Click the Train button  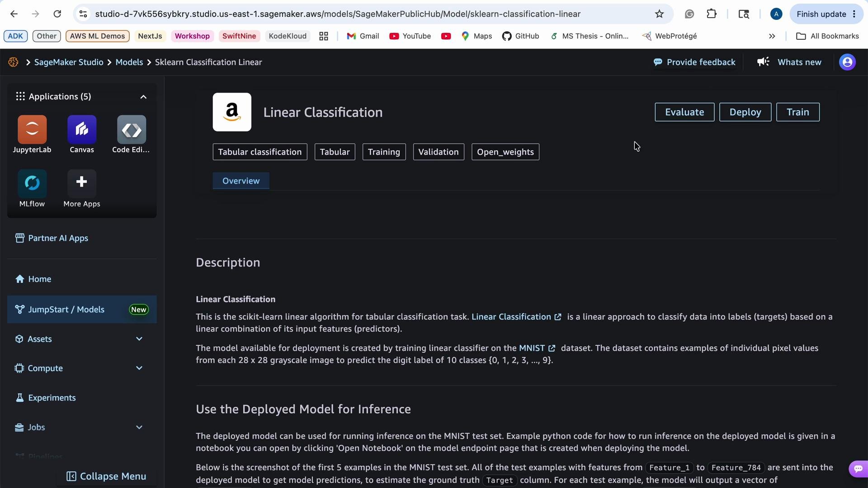798,112
